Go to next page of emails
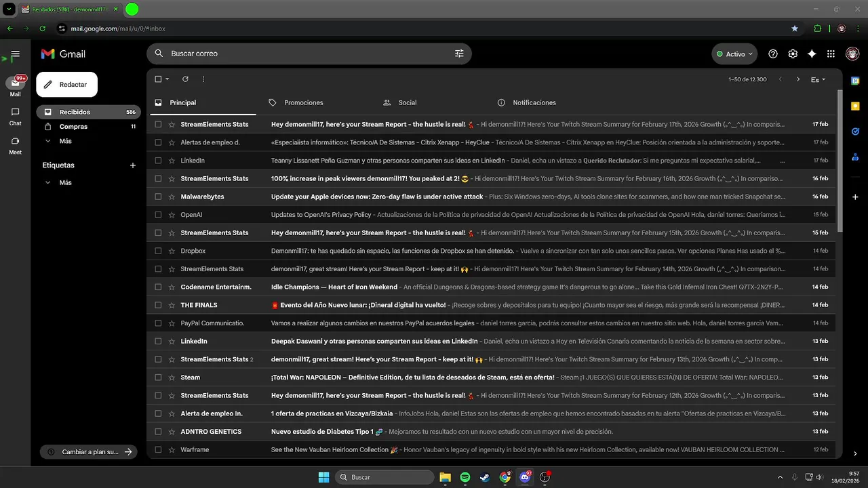The height and width of the screenshot is (488, 868). (798, 79)
